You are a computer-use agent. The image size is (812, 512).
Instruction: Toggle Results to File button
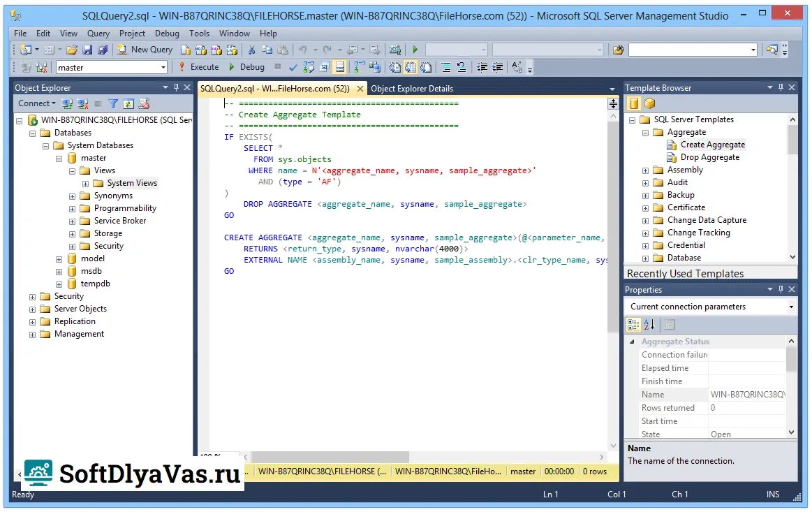pyautogui.click(x=426, y=67)
